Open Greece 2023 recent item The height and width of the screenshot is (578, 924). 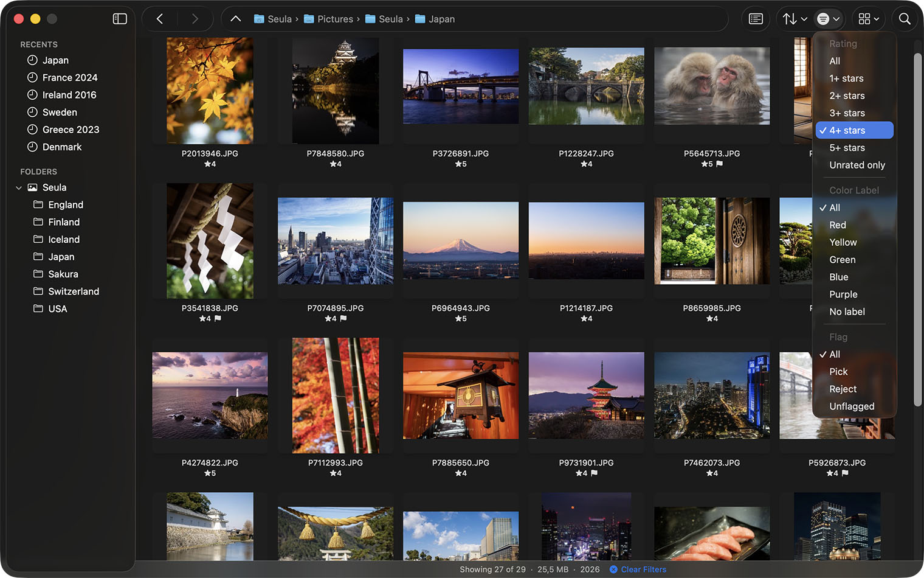click(x=71, y=130)
